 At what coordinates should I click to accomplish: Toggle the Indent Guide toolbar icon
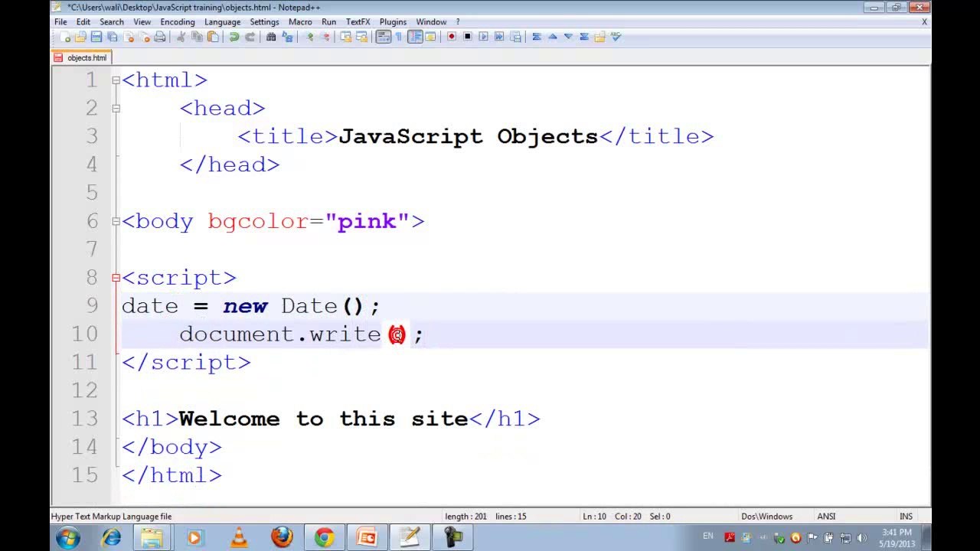[415, 37]
